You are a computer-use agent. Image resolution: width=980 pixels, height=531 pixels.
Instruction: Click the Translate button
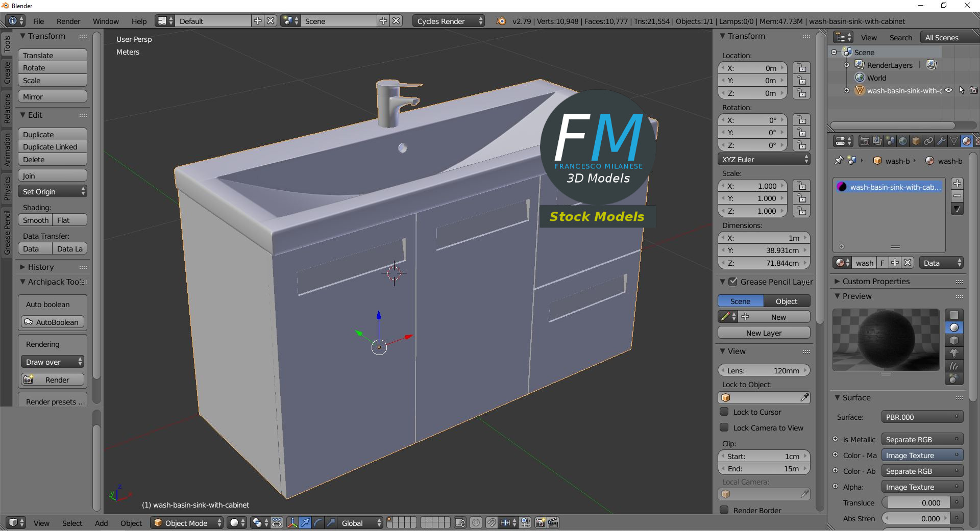[53, 55]
